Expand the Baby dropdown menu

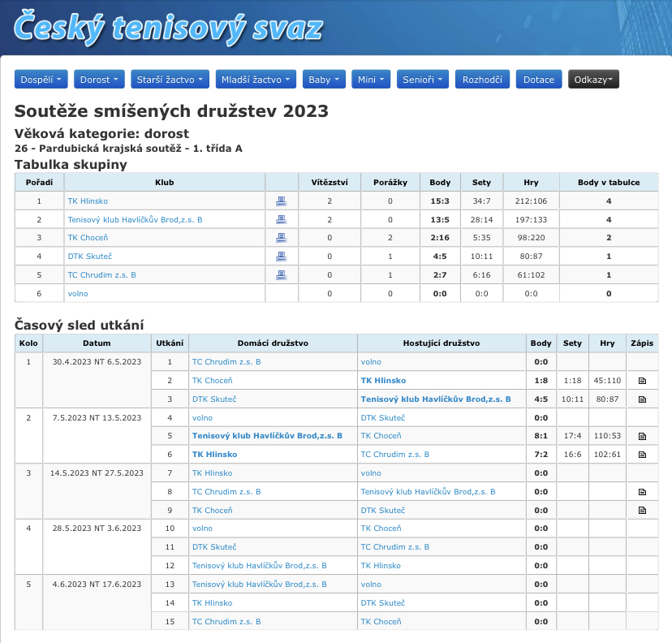(324, 80)
